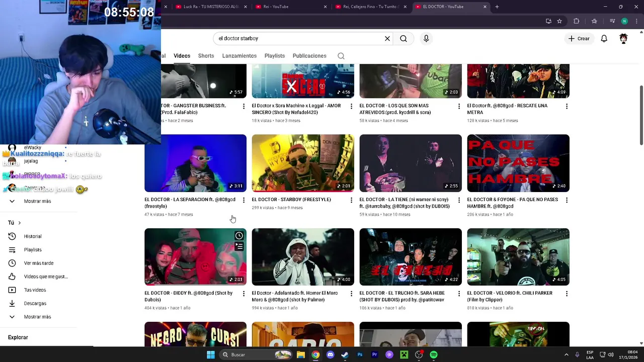Open Spotify from the taskbar
The height and width of the screenshot is (362, 644).
434,354
